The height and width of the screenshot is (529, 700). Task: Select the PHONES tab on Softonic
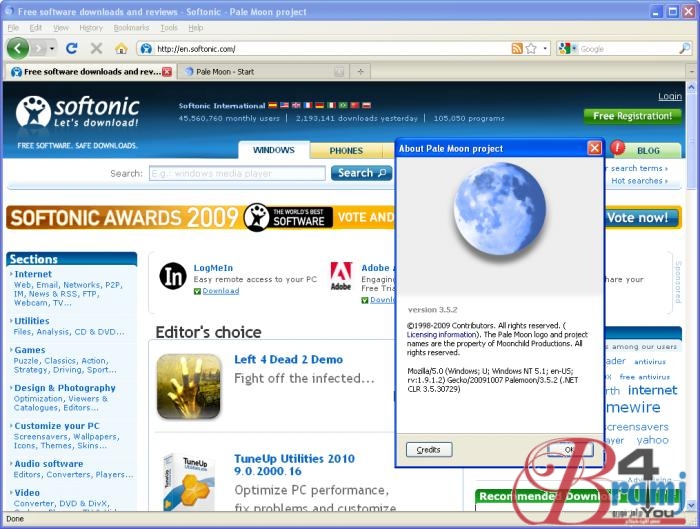[346, 150]
